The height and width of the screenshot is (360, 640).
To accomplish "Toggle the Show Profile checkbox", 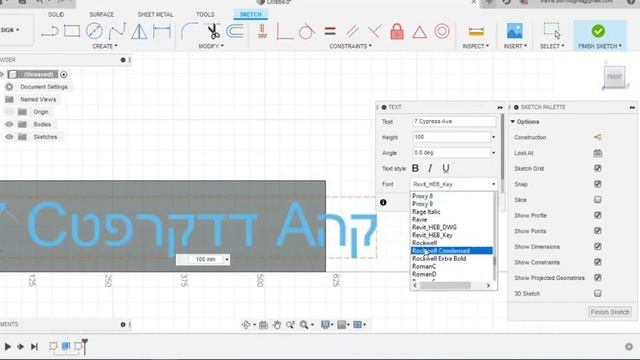I will 598,215.
